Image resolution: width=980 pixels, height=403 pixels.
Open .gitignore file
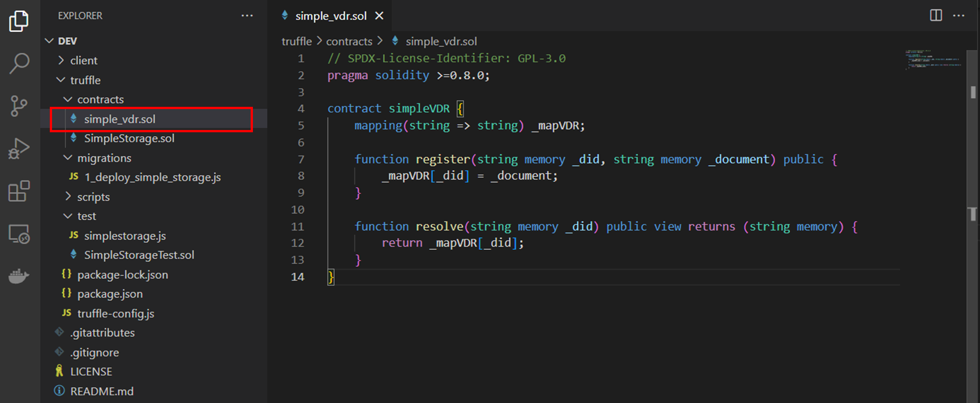154,353
